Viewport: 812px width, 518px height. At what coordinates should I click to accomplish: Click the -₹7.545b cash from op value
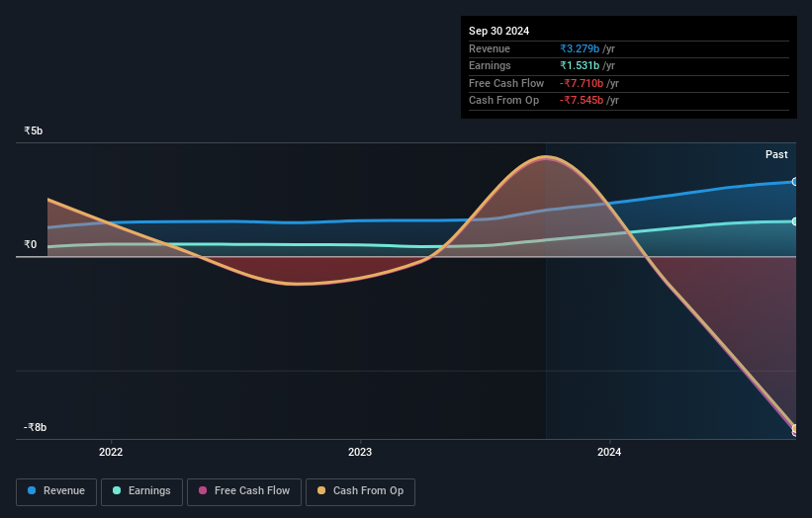582,101
